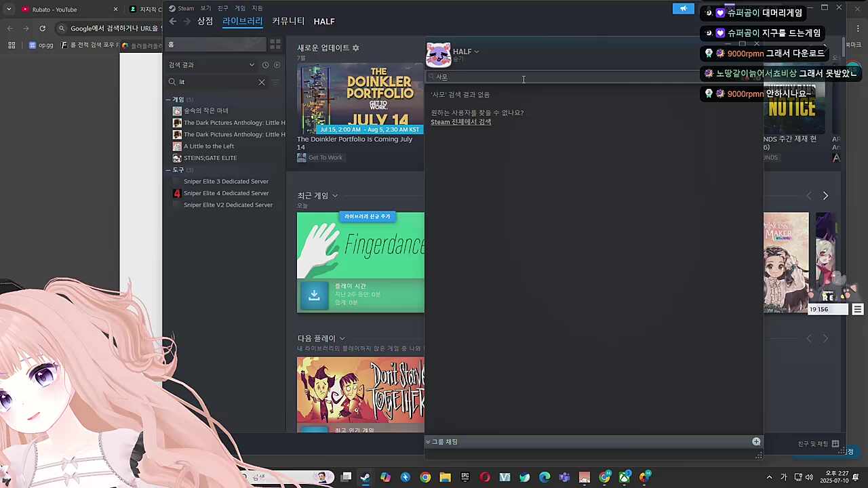Select STEINS;GATE ELITE in library list

[205, 158]
